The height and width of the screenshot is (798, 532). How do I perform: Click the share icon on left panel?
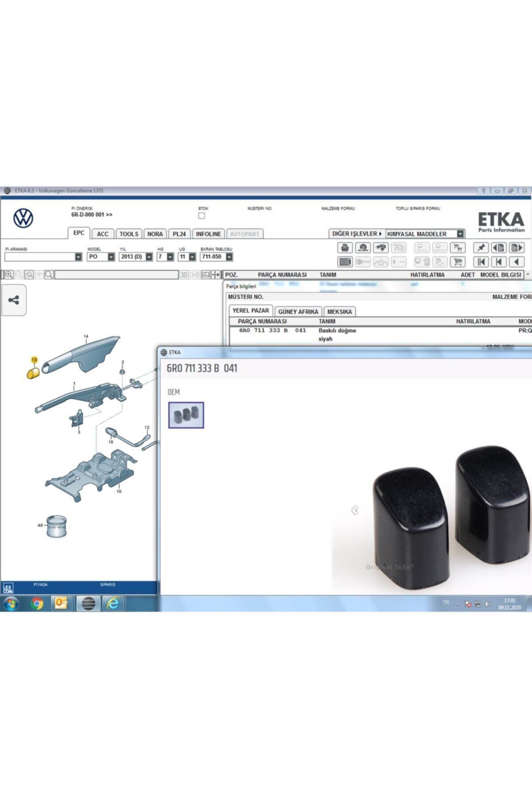coord(14,300)
